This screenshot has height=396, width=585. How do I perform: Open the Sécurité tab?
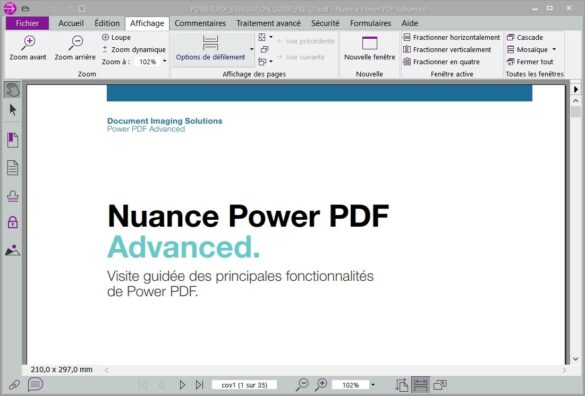pyautogui.click(x=325, y=23)
